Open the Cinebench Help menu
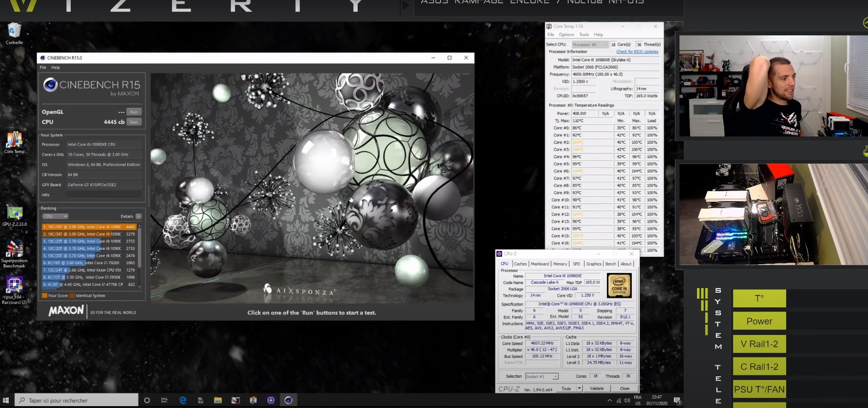Viewport: 868px width, 408px height. click(x=56, y=68)
